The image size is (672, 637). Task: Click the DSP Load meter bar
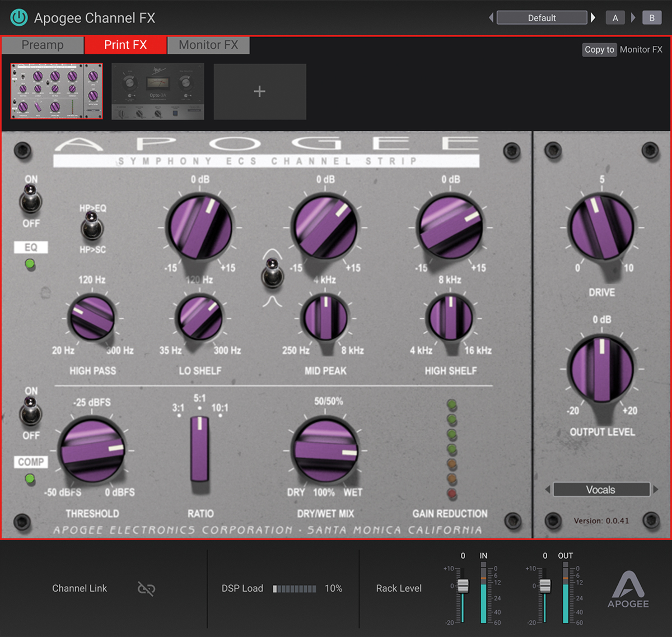pos(295,589)
